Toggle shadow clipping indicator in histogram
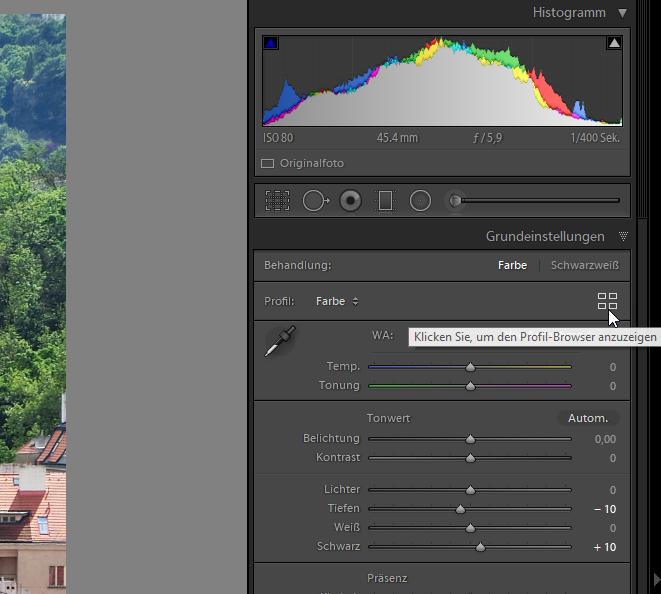Viewport: 661px width, 594px height. [x=271, y=43]
